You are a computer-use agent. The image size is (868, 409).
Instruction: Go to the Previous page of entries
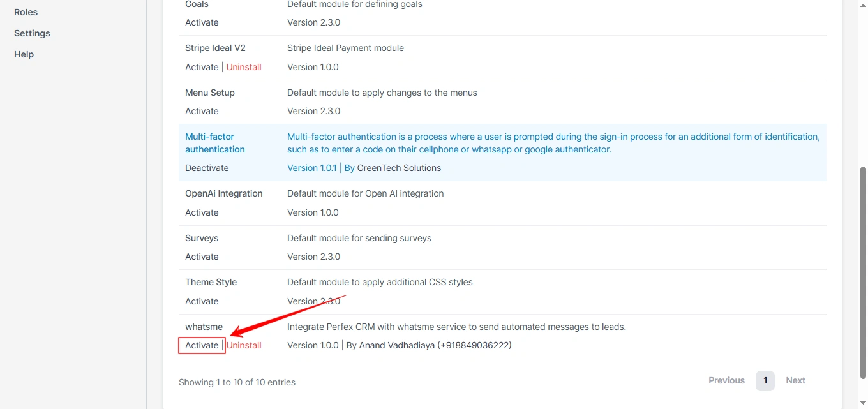tap(726, 380)
